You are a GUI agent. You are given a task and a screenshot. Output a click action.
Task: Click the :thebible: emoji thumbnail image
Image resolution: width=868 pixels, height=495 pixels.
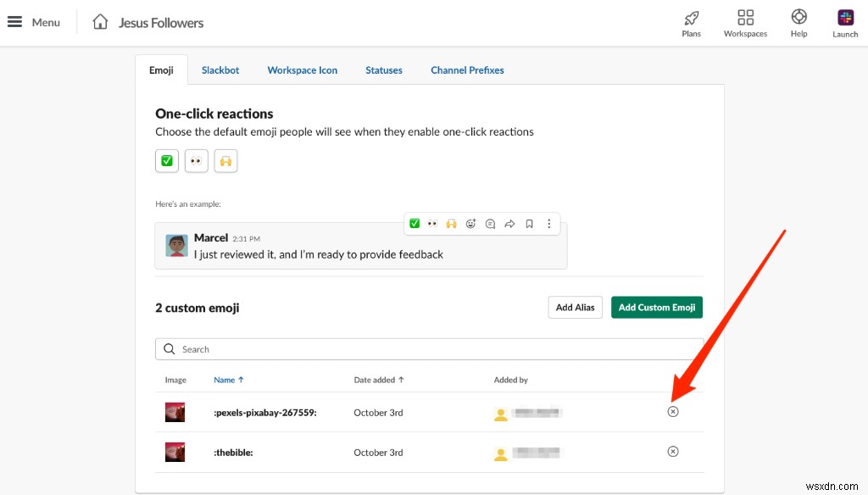pos(175,452)
